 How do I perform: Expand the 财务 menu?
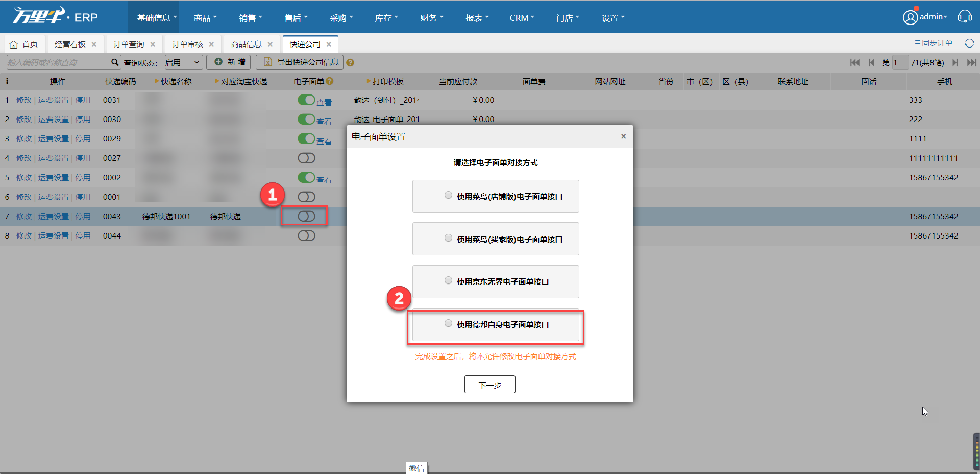coord(431,17)
